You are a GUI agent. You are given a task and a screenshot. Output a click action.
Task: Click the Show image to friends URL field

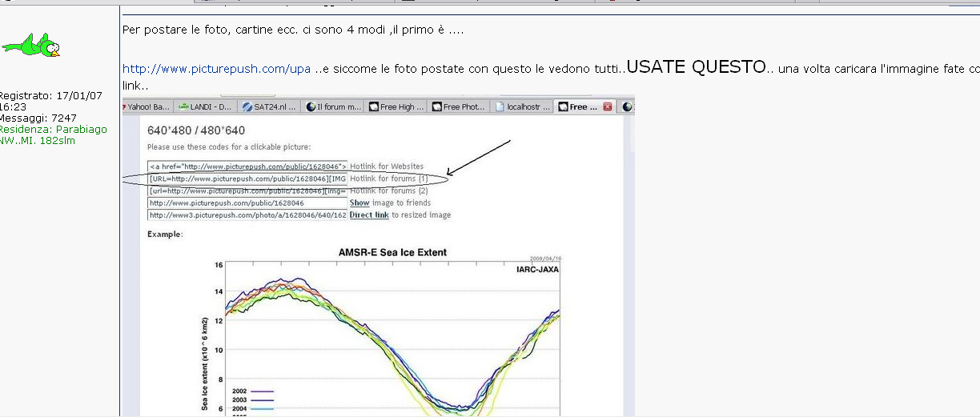click(247, 203)
